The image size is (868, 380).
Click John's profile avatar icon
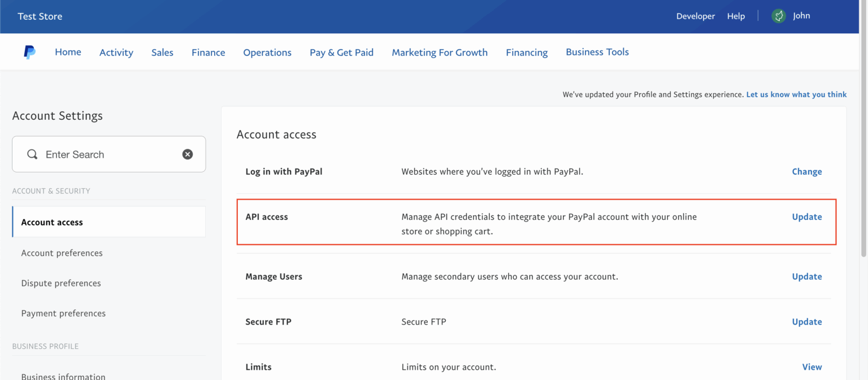point(779,16)
